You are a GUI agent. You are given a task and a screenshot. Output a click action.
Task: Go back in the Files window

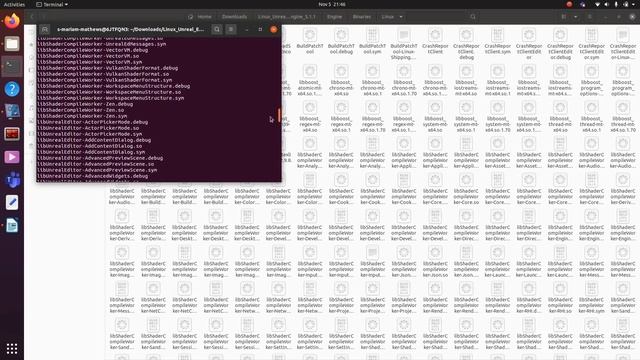coord(32,17)
